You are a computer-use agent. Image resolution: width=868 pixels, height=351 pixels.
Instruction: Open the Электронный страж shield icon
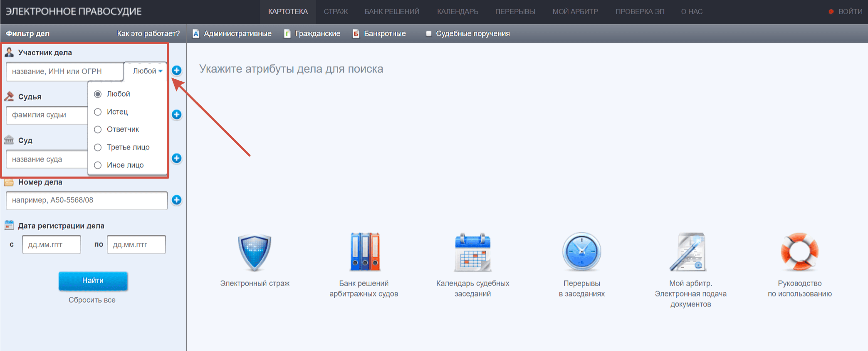(x=255, y=252)
